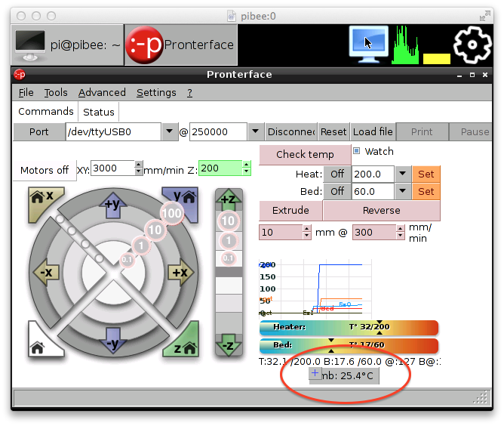Select 0.1 mm step on XY wheel
The height and width of the screenshot is (426, 504).
(127, 259)
